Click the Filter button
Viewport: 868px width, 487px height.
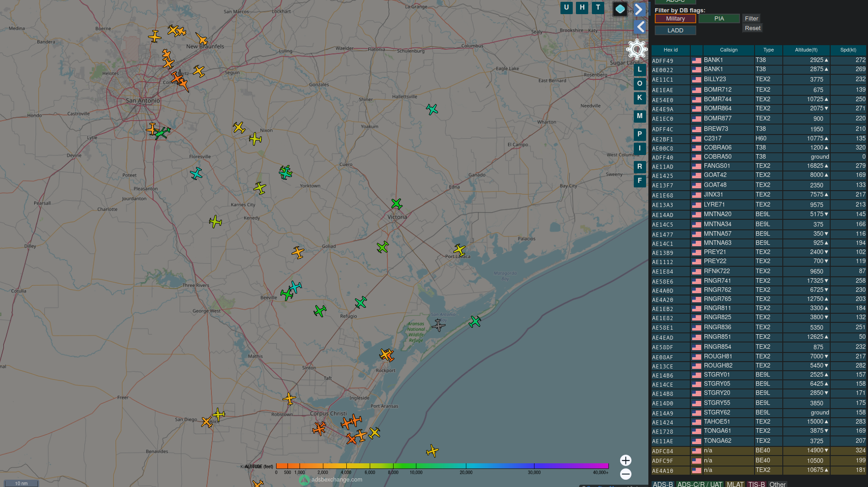pyautogui.click(x=751, y=19)
